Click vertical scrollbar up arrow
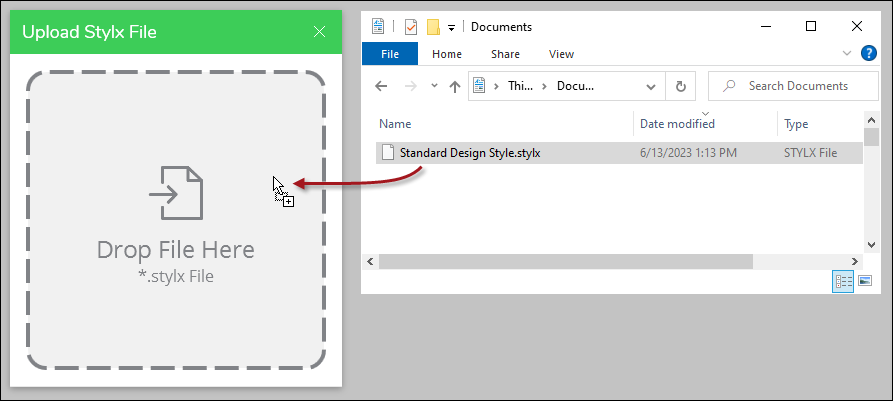Image resolution: width=893 pixels, height=401 pixels. pyautogui.click(x=871, y=120)
